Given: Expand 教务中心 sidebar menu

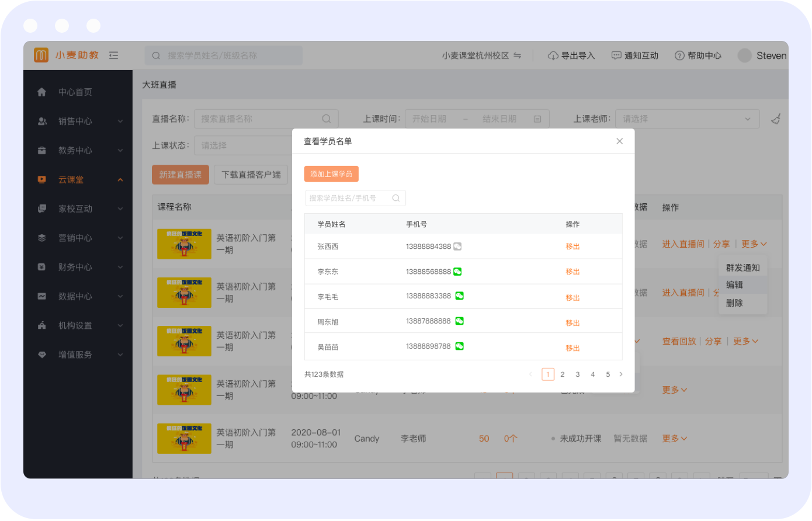Looking at the screenshot, I should pyautogui.click(x=120, y=150).
